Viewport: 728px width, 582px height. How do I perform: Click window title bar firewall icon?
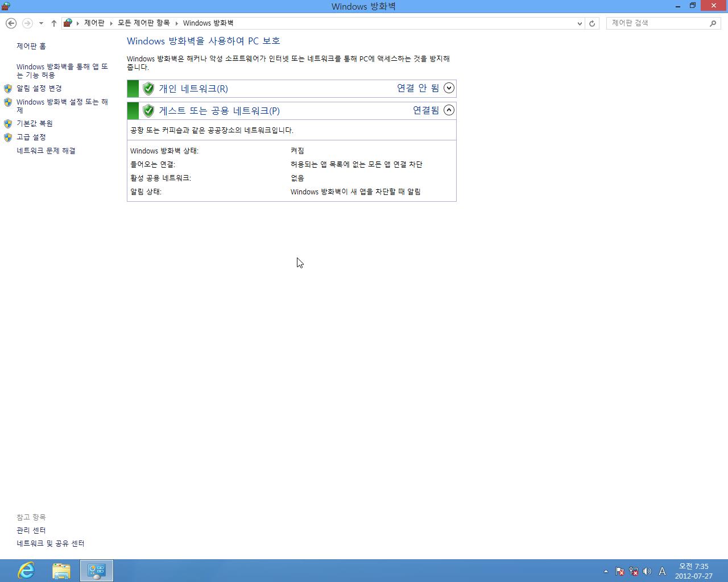click(6, 6)
